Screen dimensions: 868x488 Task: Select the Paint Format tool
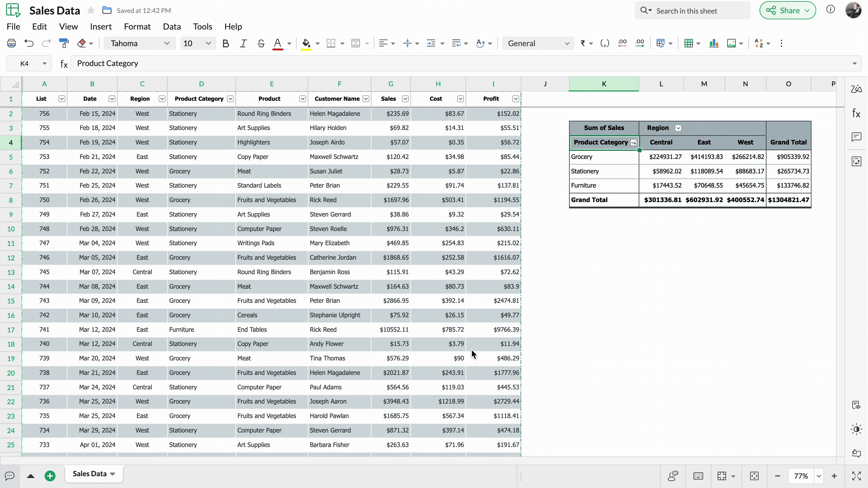[63, 43]
